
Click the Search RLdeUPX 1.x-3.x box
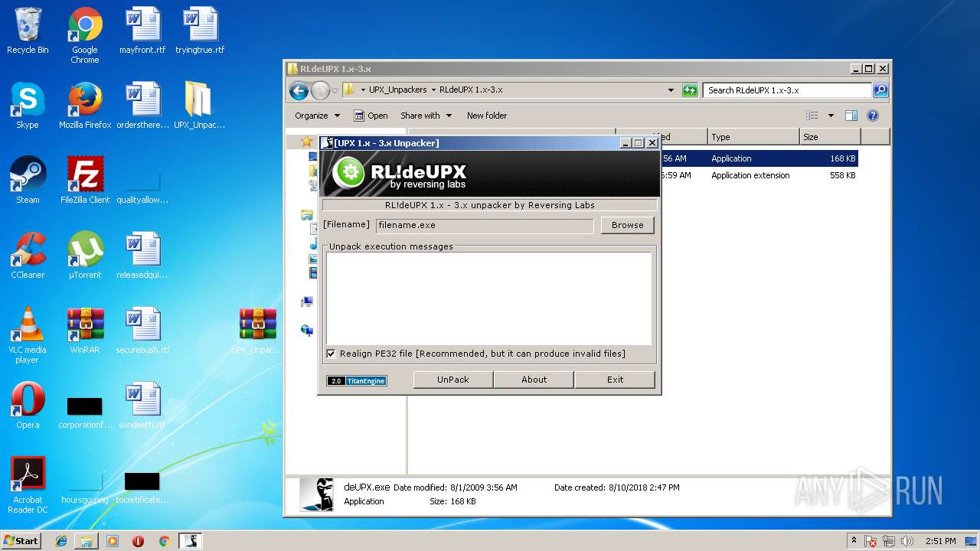point(787,90)
